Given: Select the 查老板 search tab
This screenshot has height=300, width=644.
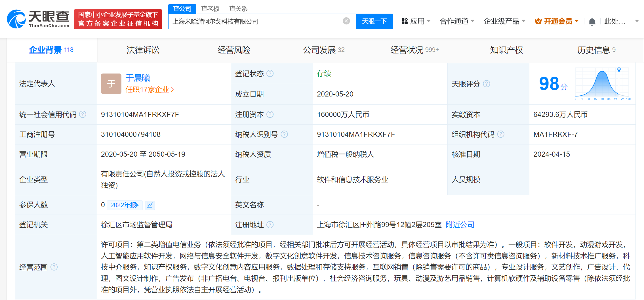Looking at the screenshot, I should (x=210, y=9).
